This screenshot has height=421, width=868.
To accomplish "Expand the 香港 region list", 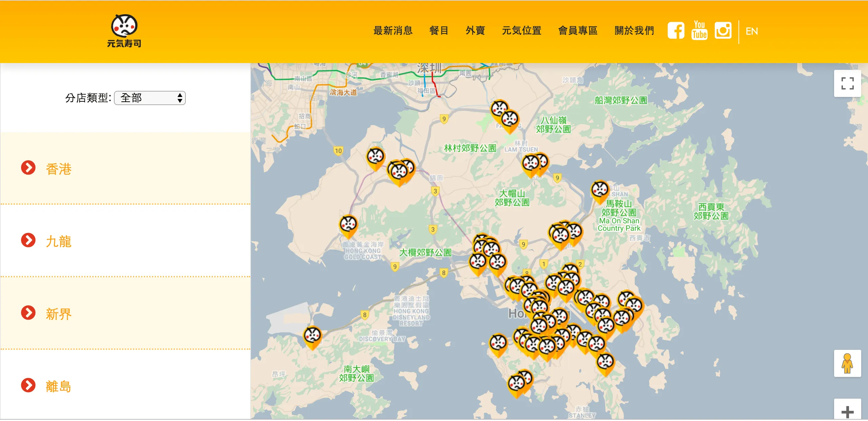I will [58, 168].
